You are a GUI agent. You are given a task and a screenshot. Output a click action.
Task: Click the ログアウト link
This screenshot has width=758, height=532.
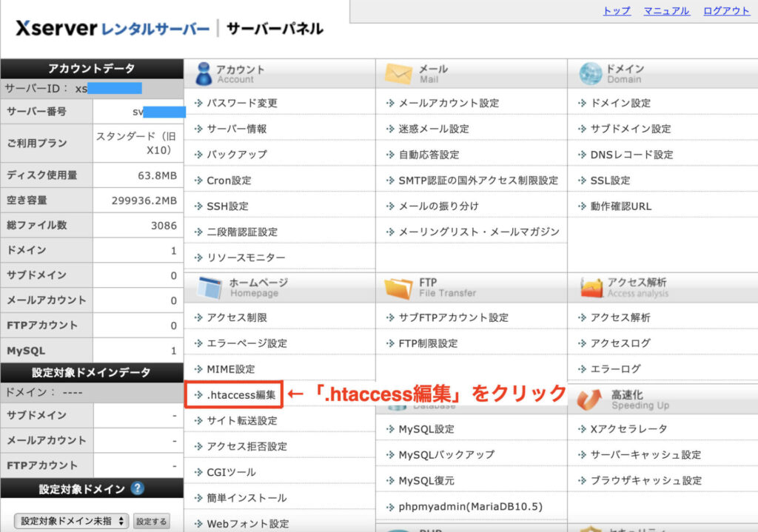point(725,10)
